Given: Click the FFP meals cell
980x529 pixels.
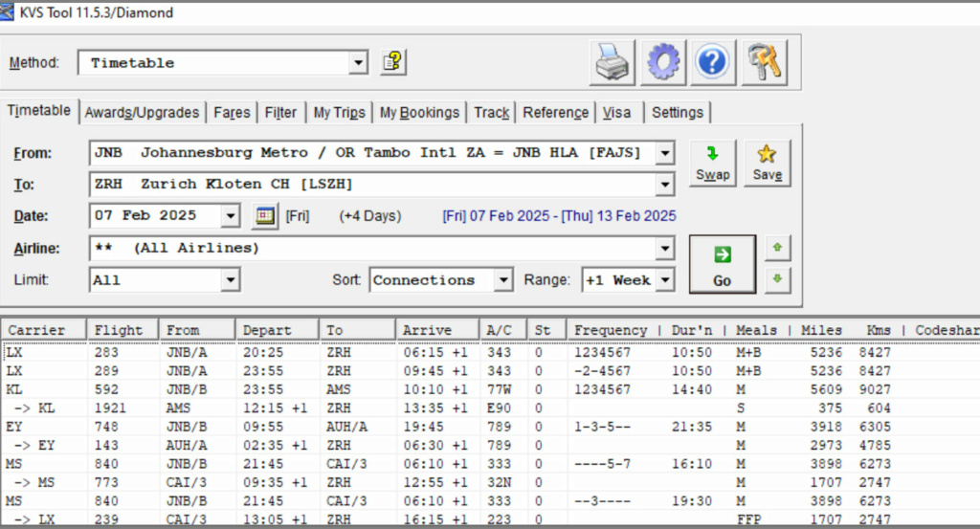Looking at the screenshot, I should point(748,519).
